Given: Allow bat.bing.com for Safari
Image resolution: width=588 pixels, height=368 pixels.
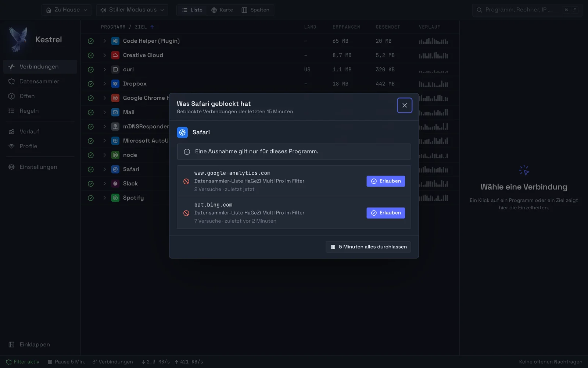Looking at the screenshot, I should click(x=386, y=213).
